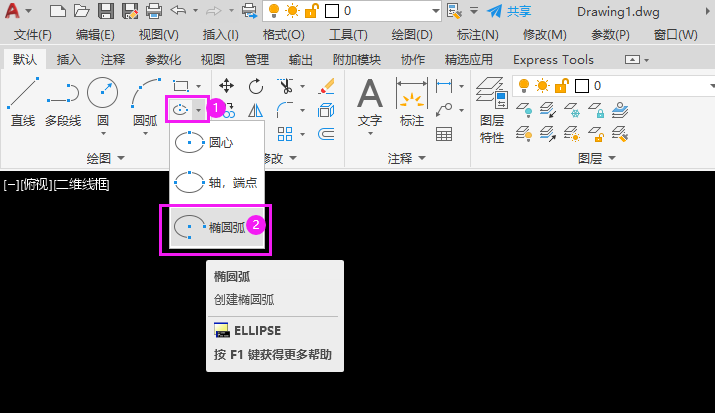
Task: Open the ellipse tool dropdown arrow
Action: pos(198,110)
